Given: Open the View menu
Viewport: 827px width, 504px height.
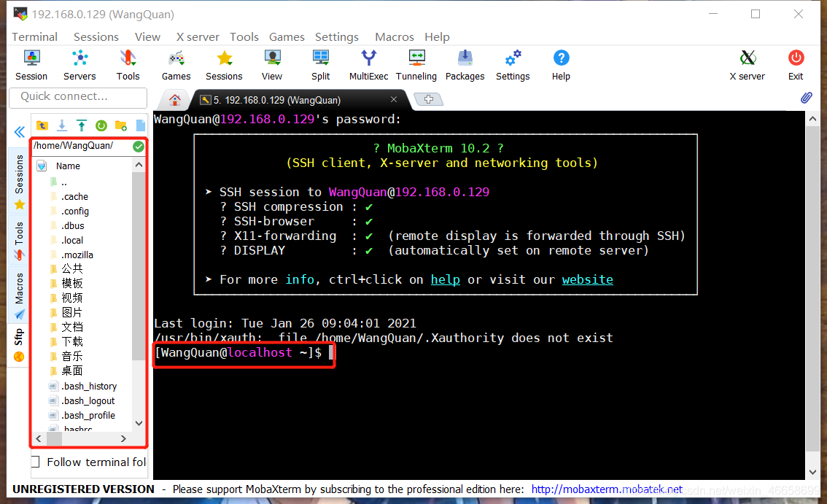Looking at the screenshot, I should point(147,37).
